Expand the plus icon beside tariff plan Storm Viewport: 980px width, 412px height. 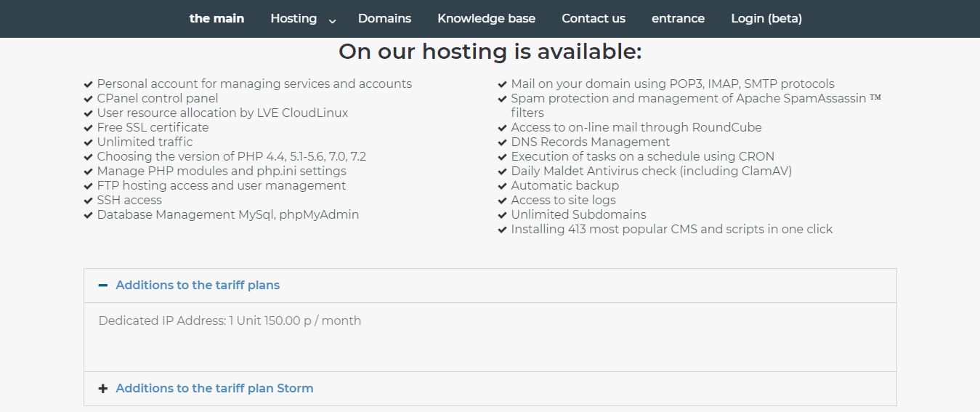point(103,389)
